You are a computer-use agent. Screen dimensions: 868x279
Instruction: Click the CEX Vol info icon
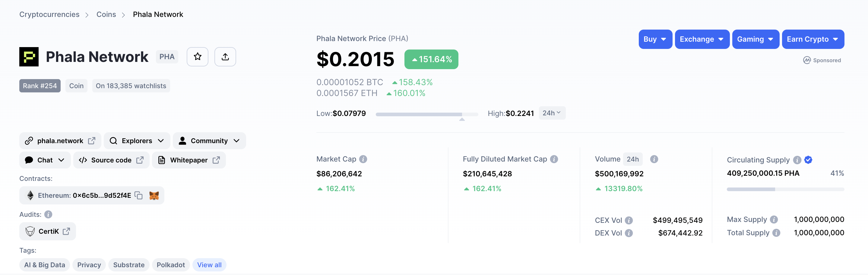(x=629, y=220)
